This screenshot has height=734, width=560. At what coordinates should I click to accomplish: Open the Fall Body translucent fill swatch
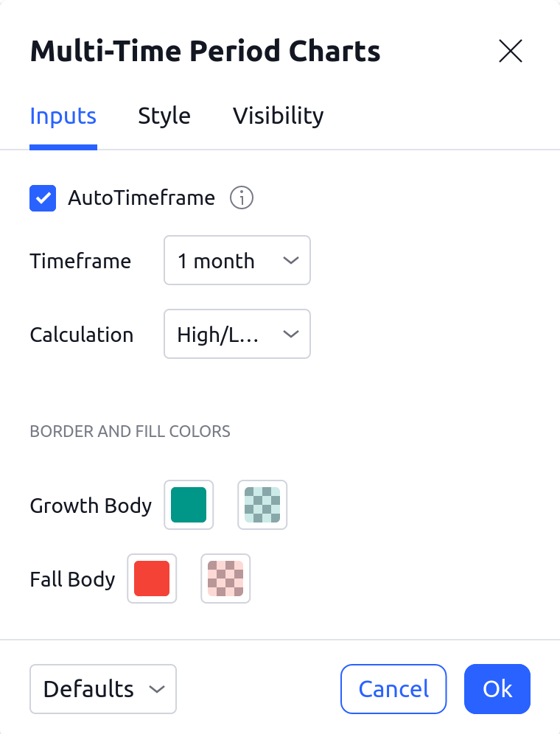coord(225,579)
